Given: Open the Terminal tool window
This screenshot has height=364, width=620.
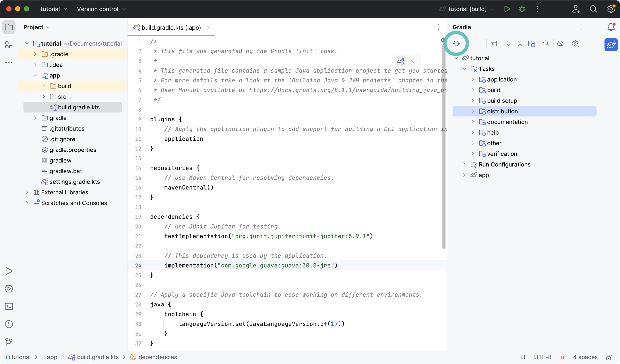Looking at the screenshot, I should tap(9, 306).
